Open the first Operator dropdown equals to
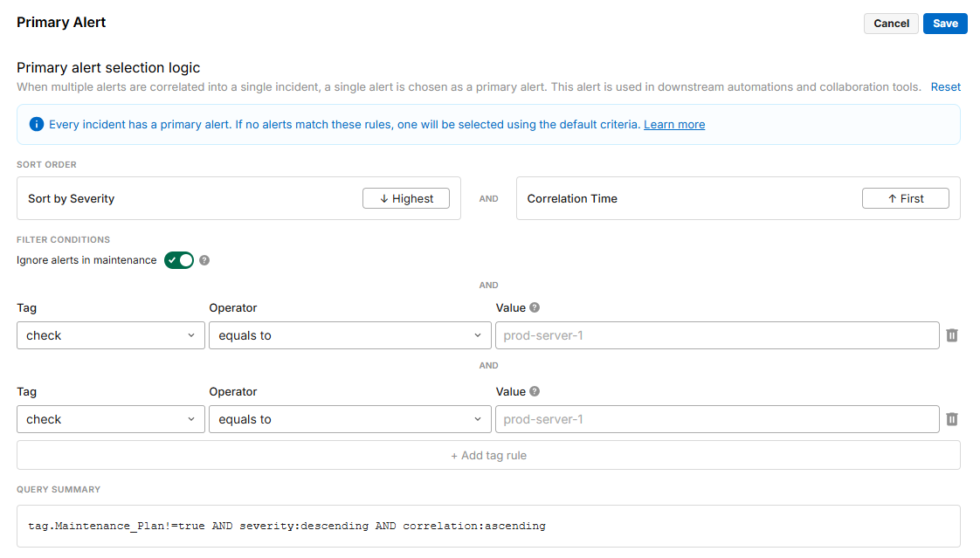This screenshot has width=980, height=558. pos(350,335)
